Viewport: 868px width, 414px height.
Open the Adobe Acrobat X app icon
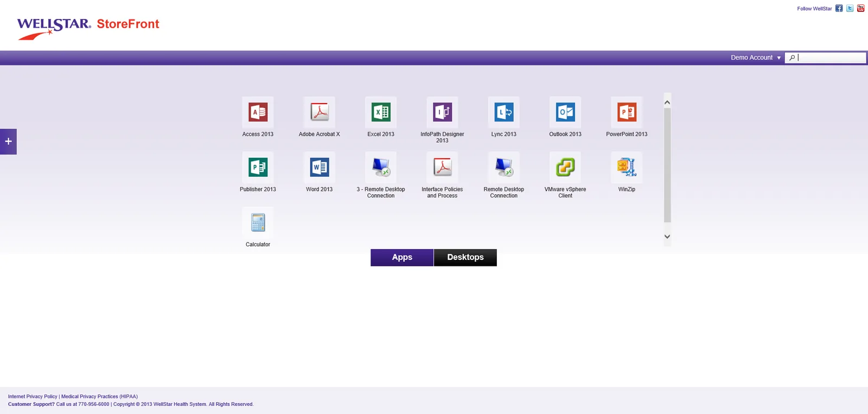click(319, 112)
